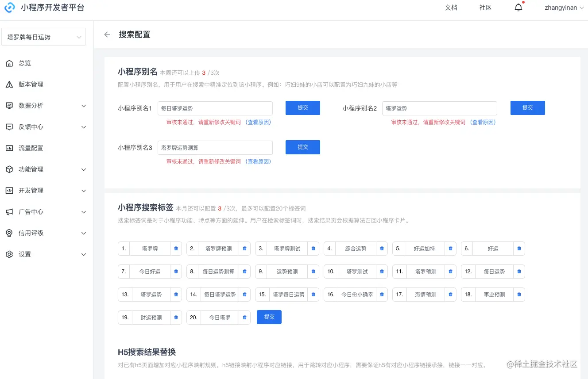Edit tag 9 运势预测 field
Viewport: 588px width, 379px height.
tap(287, 272)
